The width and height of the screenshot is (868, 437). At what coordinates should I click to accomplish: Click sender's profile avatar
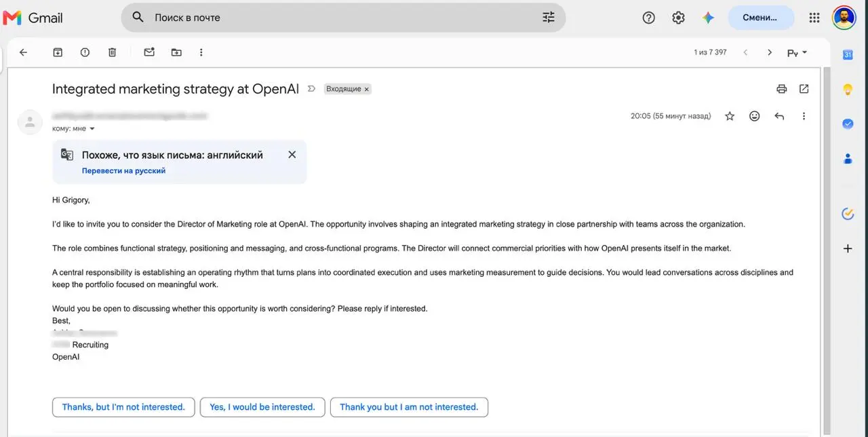coord(30,121)
